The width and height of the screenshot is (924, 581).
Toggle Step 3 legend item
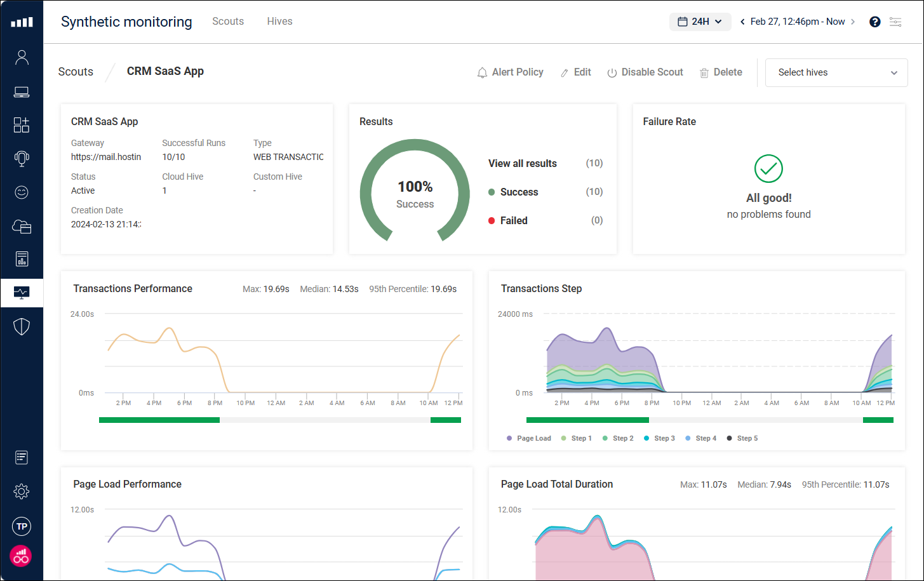pyautogui.click(x=659, y=438)
